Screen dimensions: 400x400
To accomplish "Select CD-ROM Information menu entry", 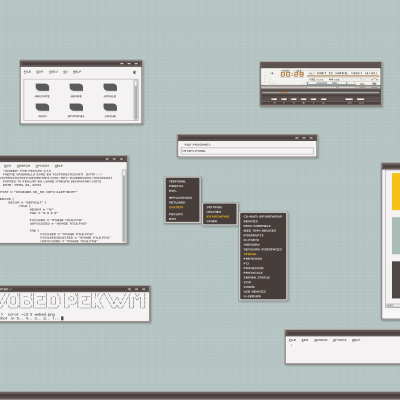I will click(263, 217).
